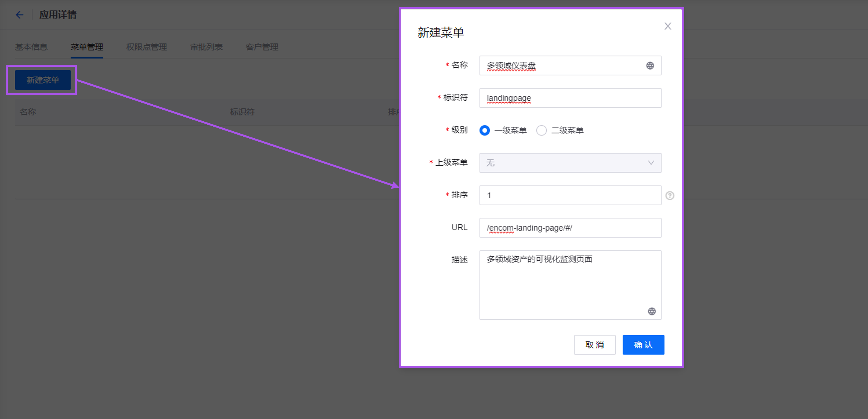Switch to 基本信息 tab
The height and width of the screenshot is (419, 868).
tap(31, 47)
